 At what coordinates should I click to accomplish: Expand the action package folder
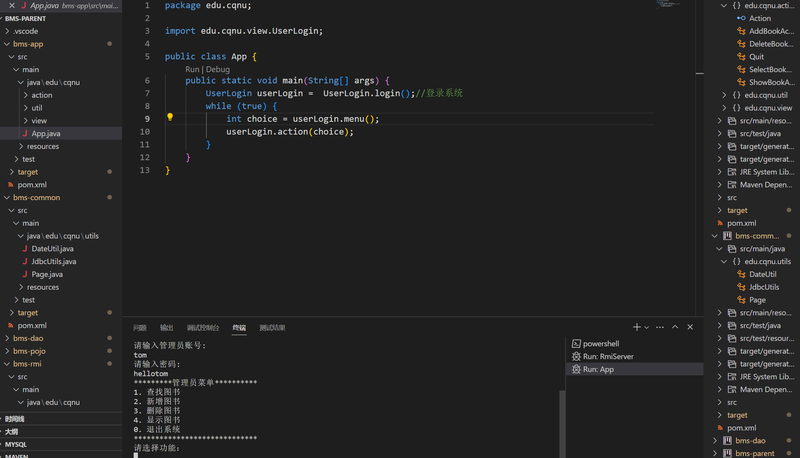pos(26,95)
